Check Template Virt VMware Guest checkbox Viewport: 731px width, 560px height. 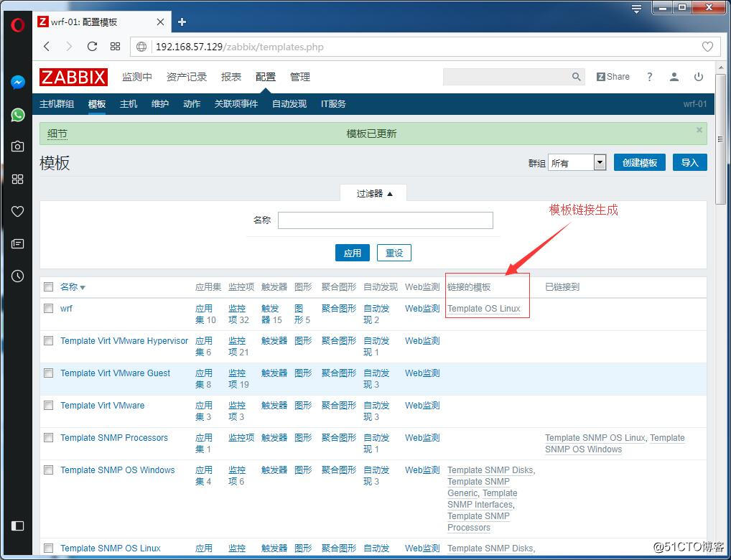tap(49, 373)
